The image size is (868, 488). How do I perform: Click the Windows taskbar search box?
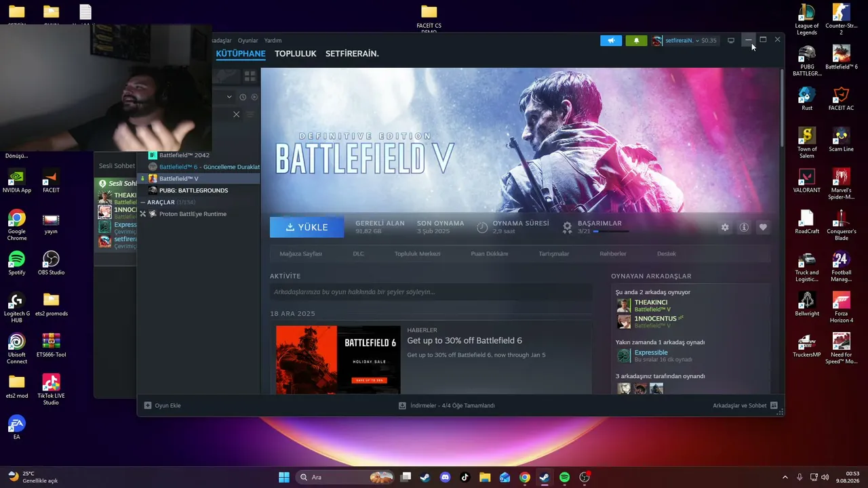pyautogui.click(x=346, y=477)
